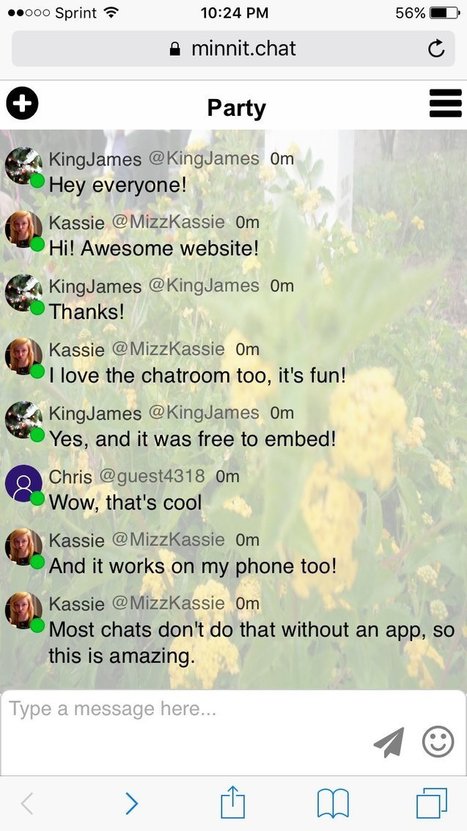Screen dimensions: 467x831
Task: Open Safari share sheet icon
Action: 233,802
